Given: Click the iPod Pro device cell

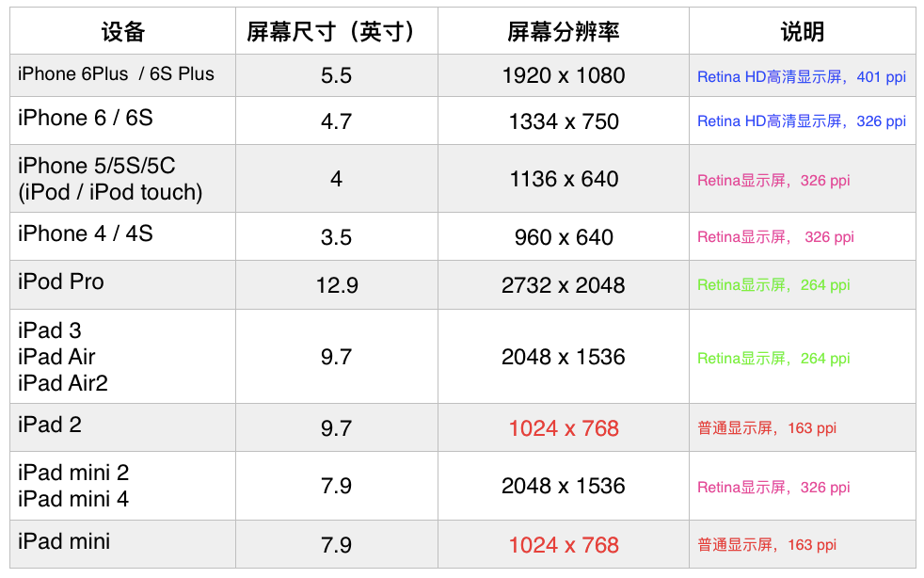Looking at the screenshot, I should (x=61, y=282).
